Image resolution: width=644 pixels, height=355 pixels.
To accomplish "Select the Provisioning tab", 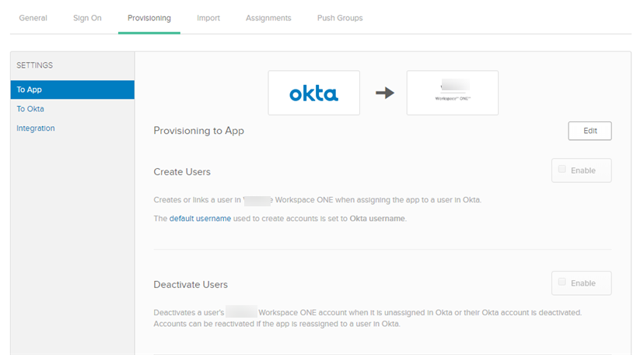I will coord(149,18).
